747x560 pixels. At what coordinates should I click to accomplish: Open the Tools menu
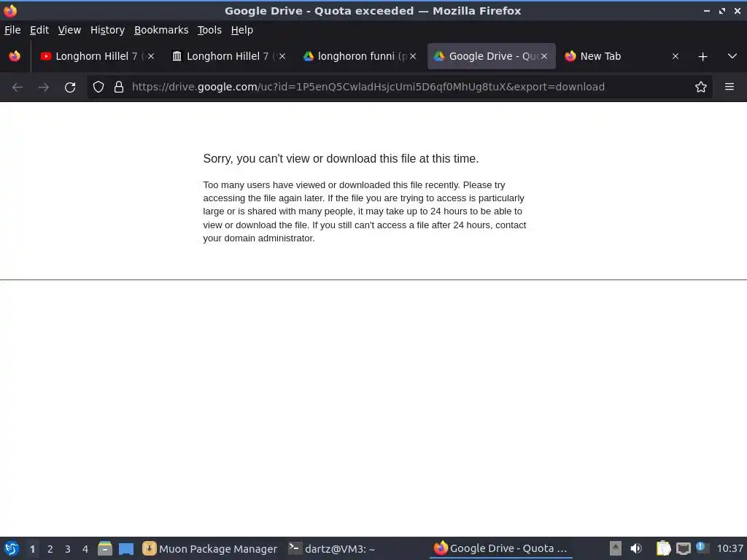209,30
